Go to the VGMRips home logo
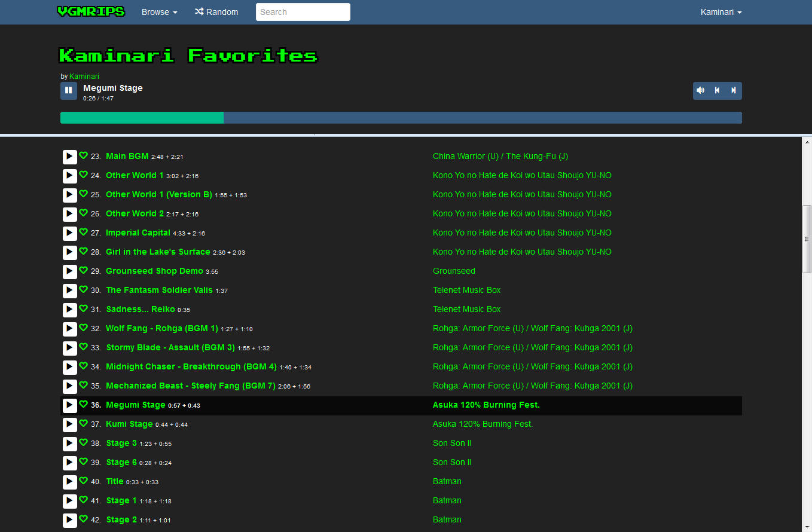This screenshot has height=532, width=812. coord(91,11)
